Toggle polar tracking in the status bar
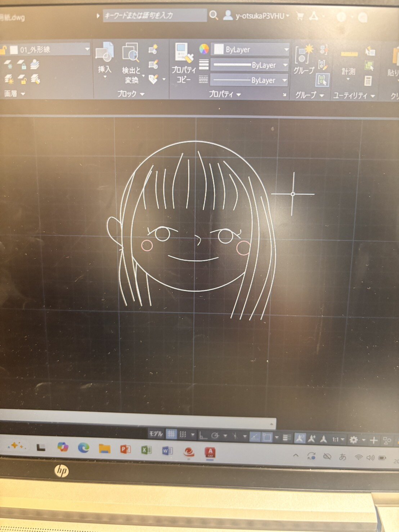399x532 pixels. 215,436
